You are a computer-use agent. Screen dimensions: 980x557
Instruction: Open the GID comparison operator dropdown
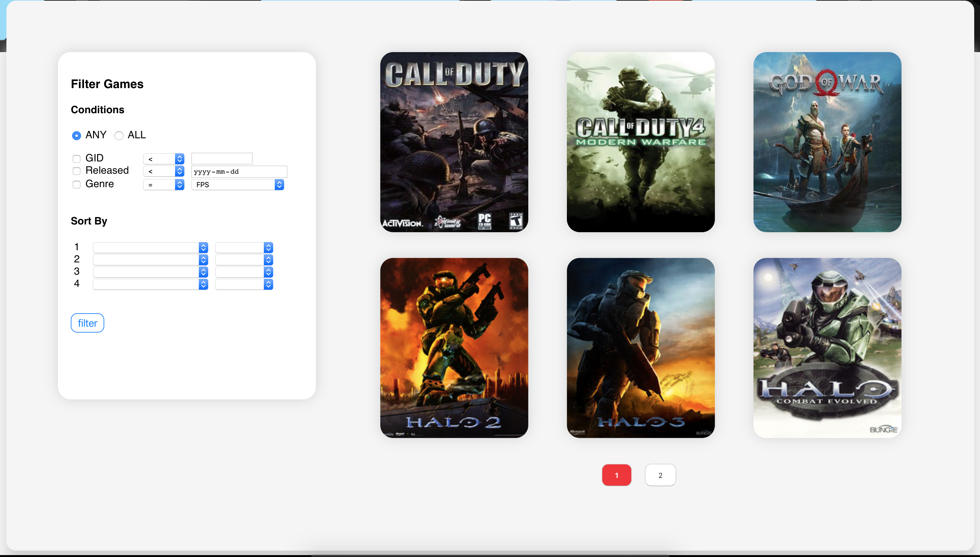[x=164, y=159]
